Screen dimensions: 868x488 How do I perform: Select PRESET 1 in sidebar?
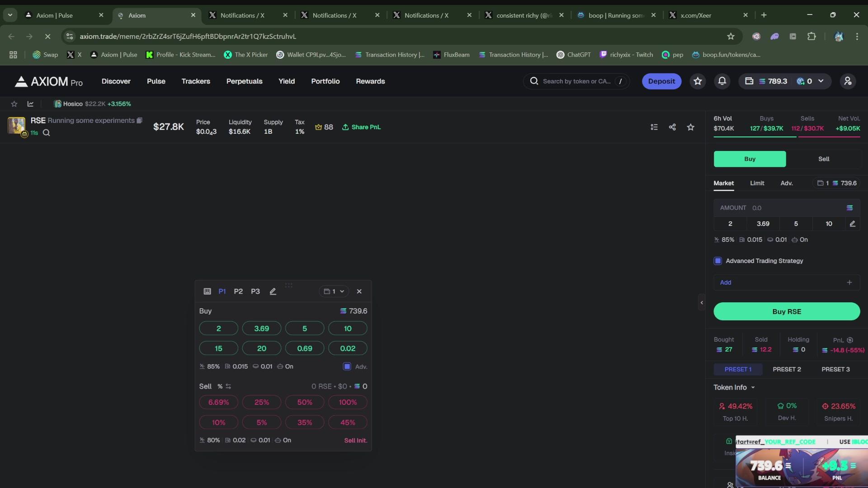coord(738,369)
